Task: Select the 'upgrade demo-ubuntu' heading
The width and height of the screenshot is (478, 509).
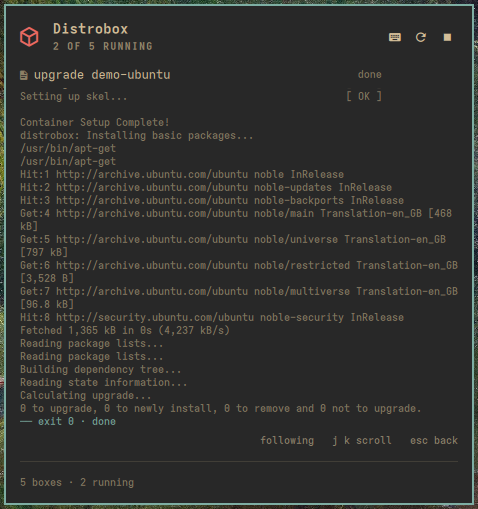Action: tap(102, 75)
